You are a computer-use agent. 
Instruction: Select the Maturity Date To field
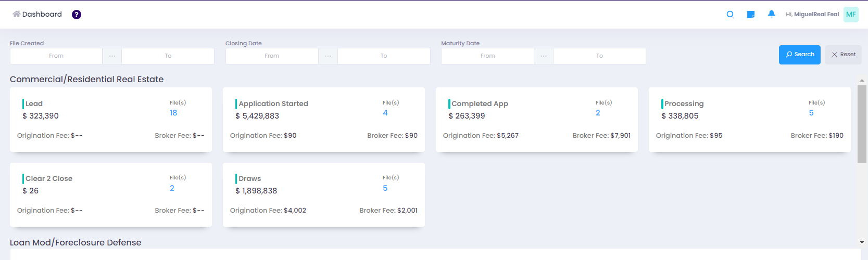[599, 56]
